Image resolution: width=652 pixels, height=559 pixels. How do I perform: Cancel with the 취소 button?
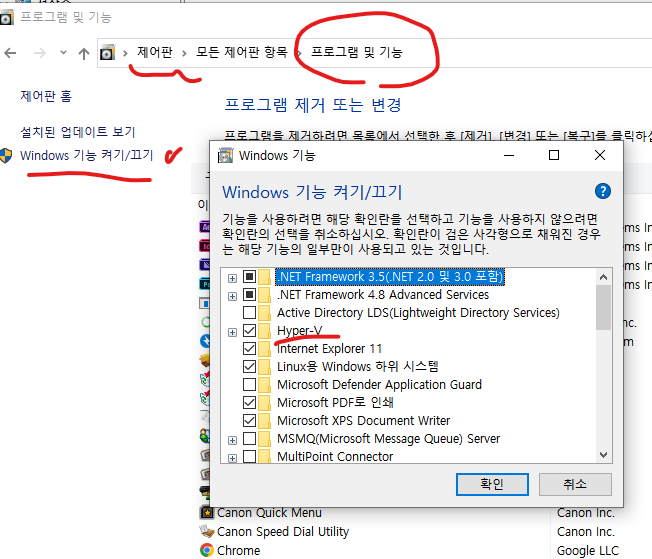point(575,484)
